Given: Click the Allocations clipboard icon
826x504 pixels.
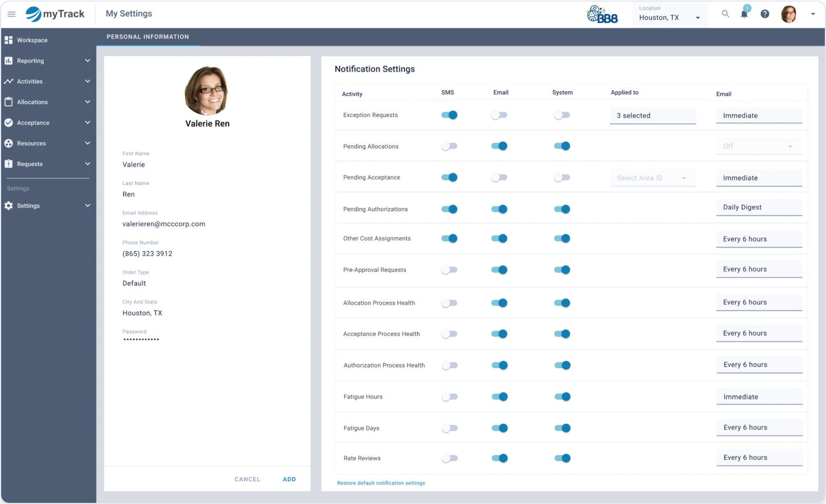Looking at the screenshot, I should 9,102.
